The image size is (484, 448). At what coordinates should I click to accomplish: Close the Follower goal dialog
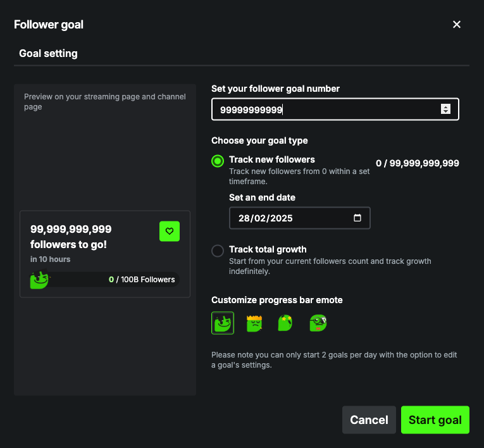coord(457,25)
